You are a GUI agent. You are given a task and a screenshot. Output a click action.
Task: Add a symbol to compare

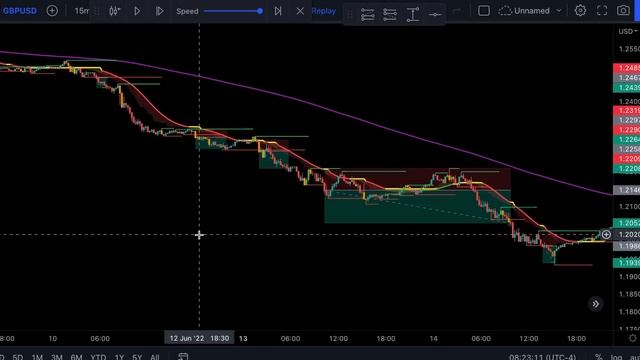52,11
